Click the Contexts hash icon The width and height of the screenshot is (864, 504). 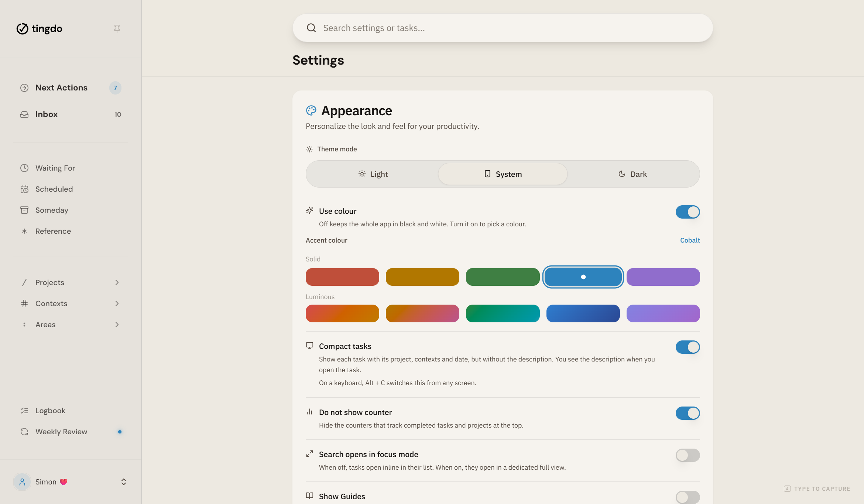[24, 304]
